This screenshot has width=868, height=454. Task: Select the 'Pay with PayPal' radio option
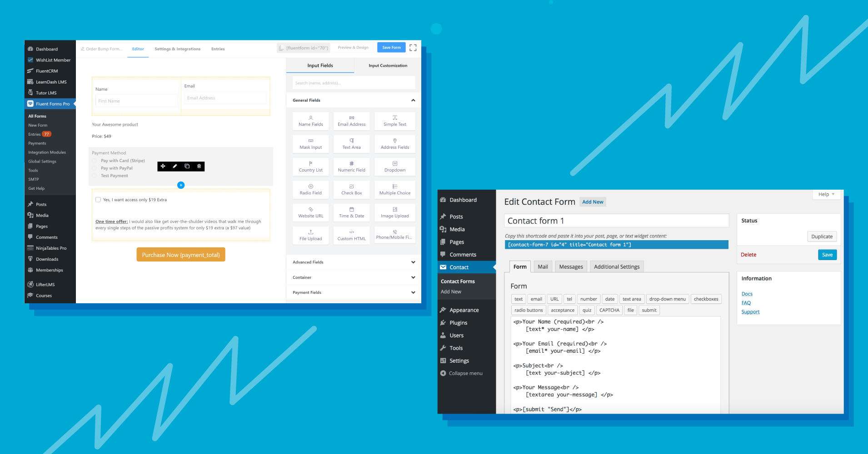94,168
